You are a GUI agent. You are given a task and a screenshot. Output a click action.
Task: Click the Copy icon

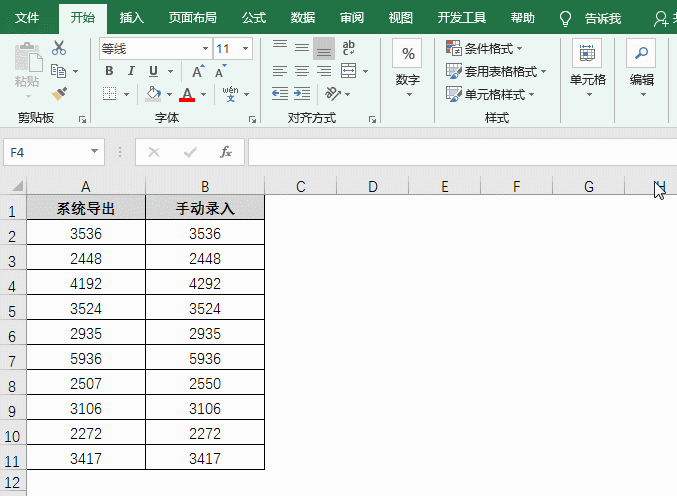[58, 71]
